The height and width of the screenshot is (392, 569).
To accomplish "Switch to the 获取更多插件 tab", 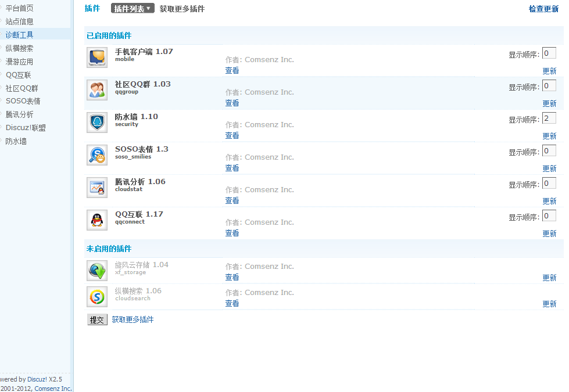I will 182,9.
